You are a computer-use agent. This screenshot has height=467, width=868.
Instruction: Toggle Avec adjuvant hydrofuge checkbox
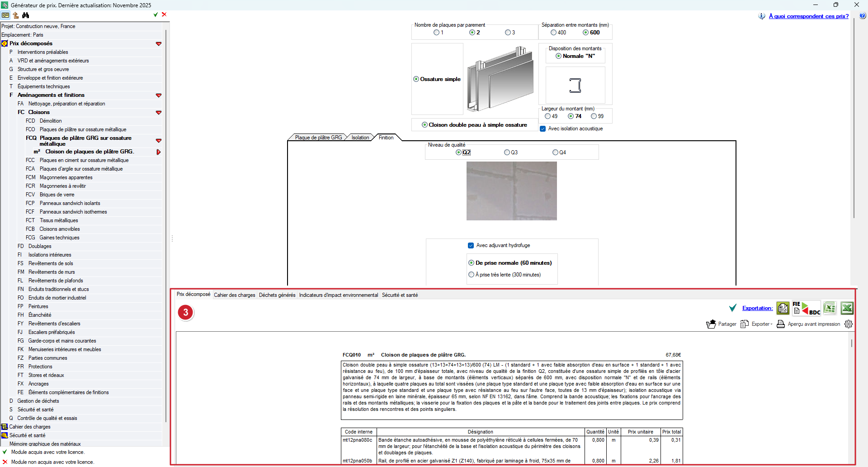click(x=471, y=245)
